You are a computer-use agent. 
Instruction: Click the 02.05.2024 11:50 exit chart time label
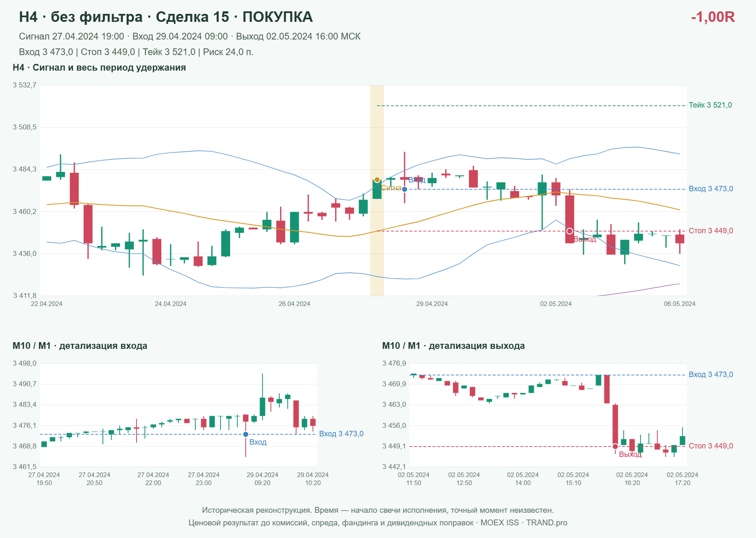[x=414, y=479]
